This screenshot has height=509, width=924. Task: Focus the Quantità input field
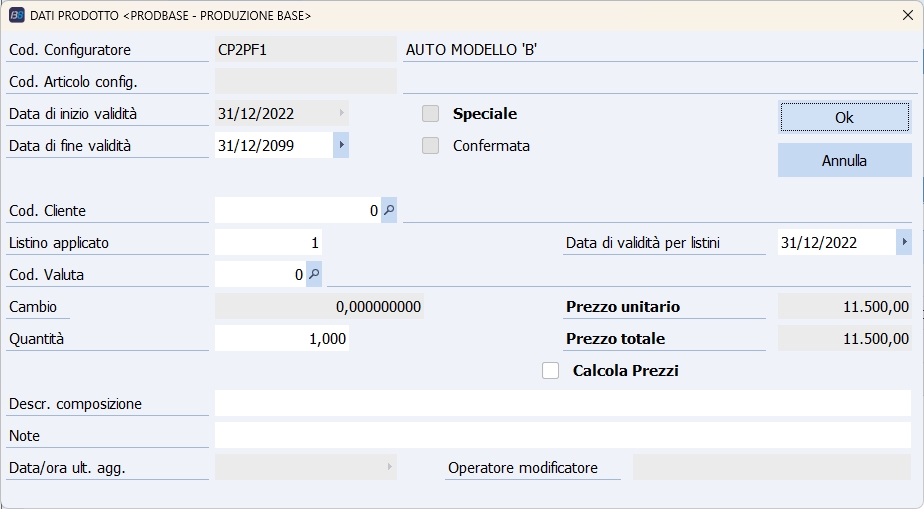tap(281, 339)
